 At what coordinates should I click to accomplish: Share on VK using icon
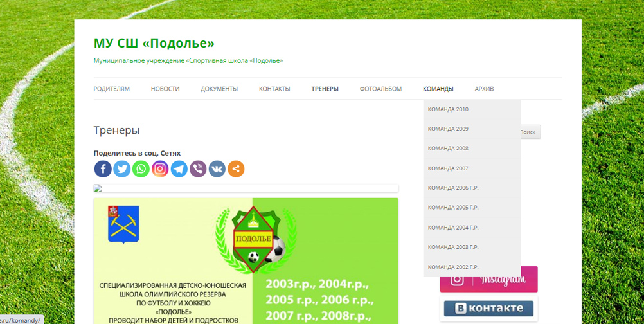(217, 169)
